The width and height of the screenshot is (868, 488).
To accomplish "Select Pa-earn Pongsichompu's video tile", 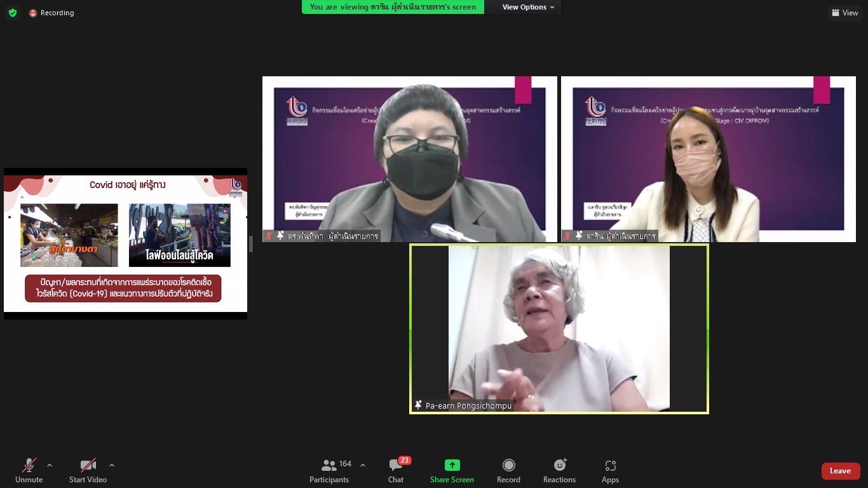I will pyautogui.click(x=559, y=329).
